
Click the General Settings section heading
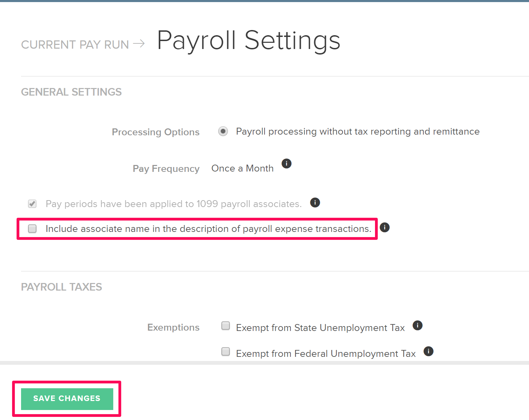(x=71, y=92)
